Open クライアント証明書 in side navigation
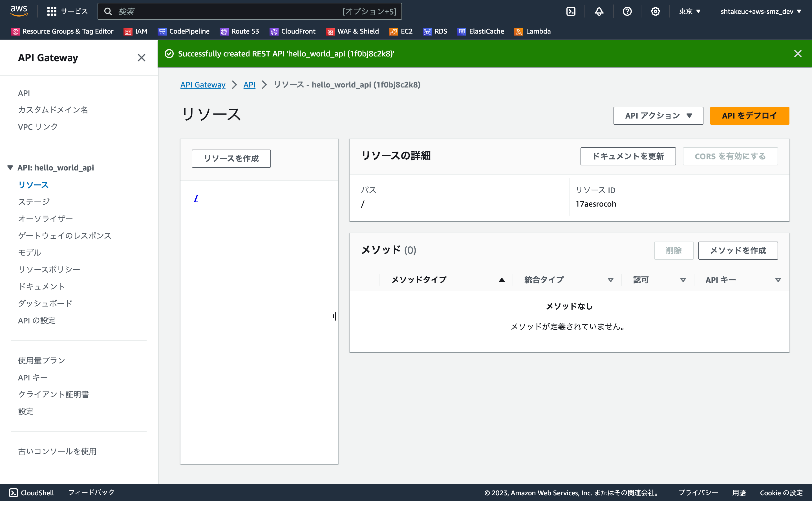This screenshot has width=812, height=508. click(54, 395)
